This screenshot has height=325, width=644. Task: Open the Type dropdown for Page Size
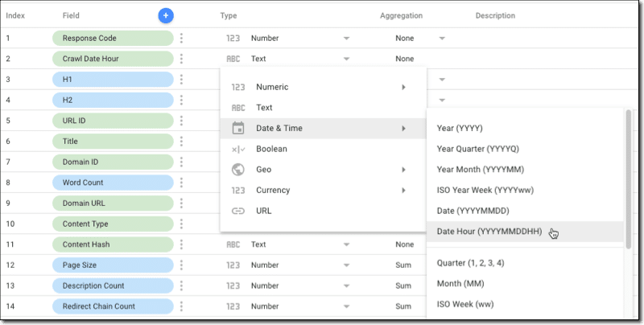click(346, 265)
